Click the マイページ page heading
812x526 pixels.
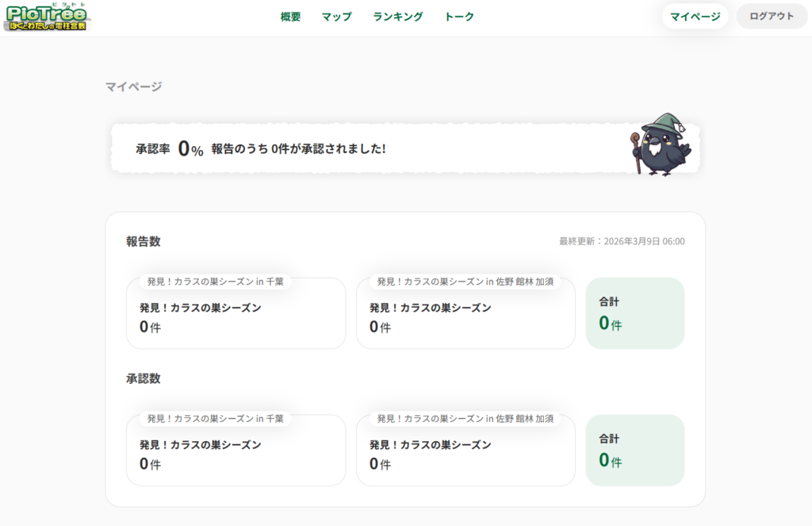coord(133,86)
